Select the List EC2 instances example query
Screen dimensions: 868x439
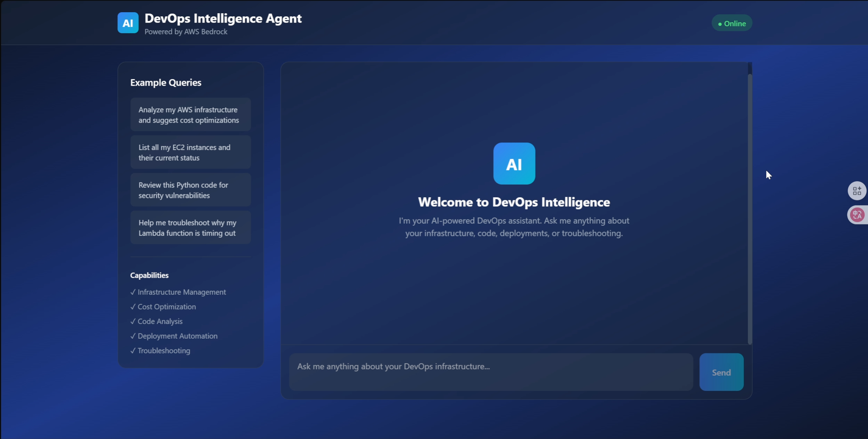190,152
